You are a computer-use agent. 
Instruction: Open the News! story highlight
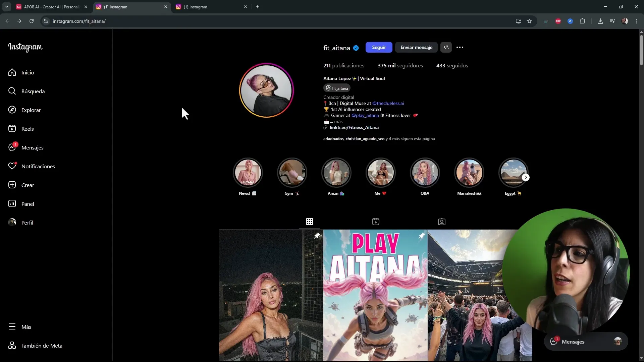tap(248, 173)
